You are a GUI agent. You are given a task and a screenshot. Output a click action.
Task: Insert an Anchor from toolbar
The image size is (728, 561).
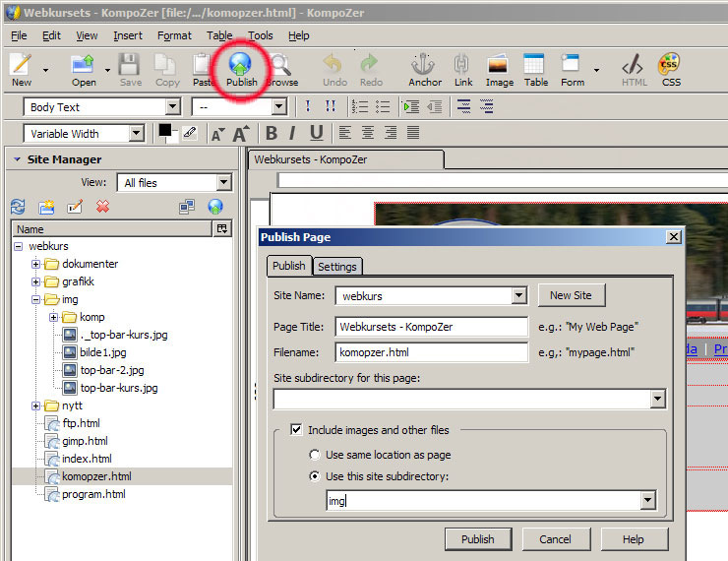(x=425, y=67)
